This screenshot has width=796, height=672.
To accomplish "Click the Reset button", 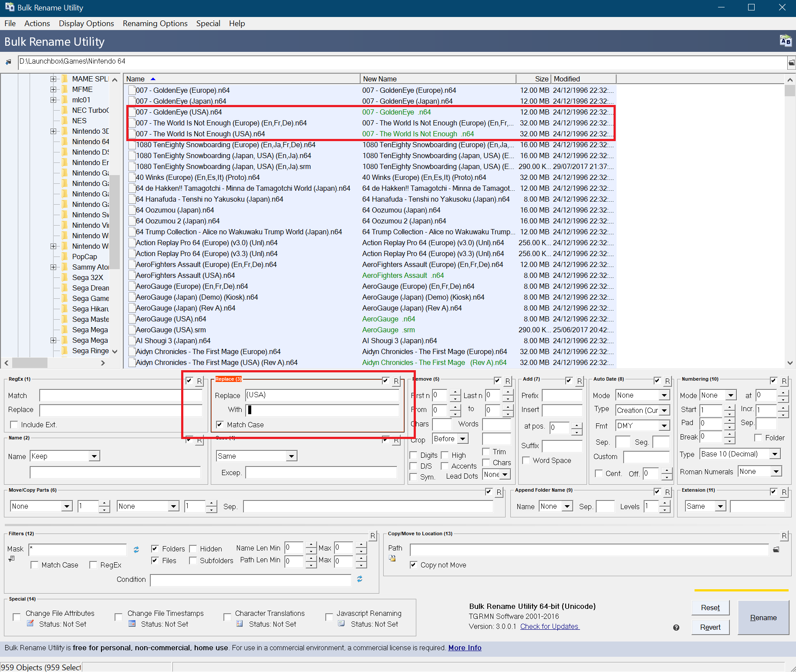I will tap(710, 608).
